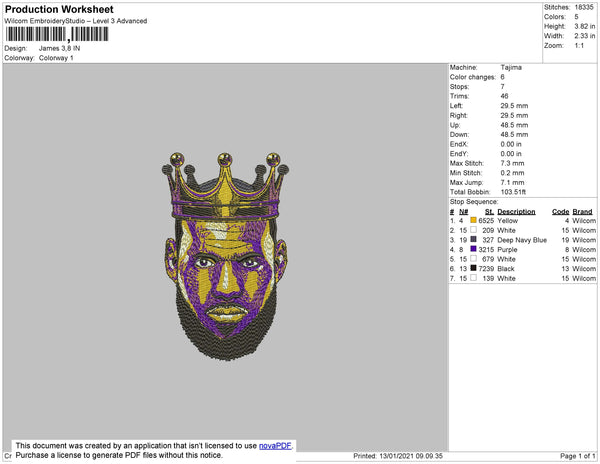Click the stitch count '6525' in row 1
Screen dimensions: 600x464
486,221
